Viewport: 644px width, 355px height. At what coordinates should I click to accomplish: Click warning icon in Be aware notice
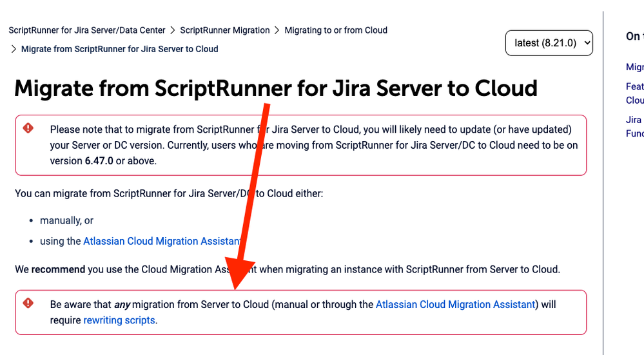pos(28,303)
